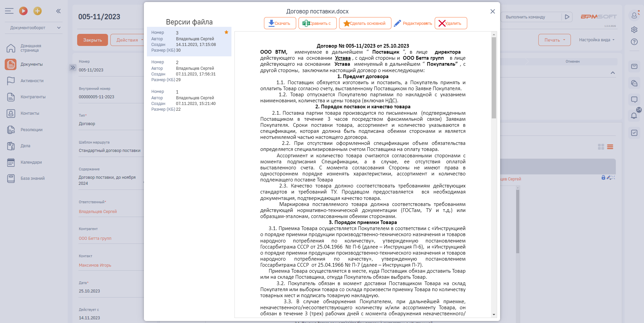Open the Контакты section

[x=30, y=113]
